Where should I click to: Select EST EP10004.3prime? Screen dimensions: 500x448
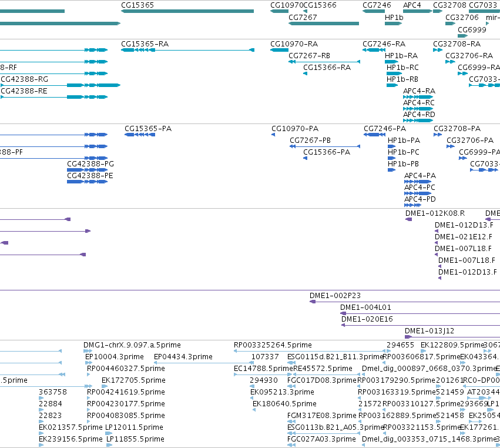pyautogui.click(x=115, y=357)
